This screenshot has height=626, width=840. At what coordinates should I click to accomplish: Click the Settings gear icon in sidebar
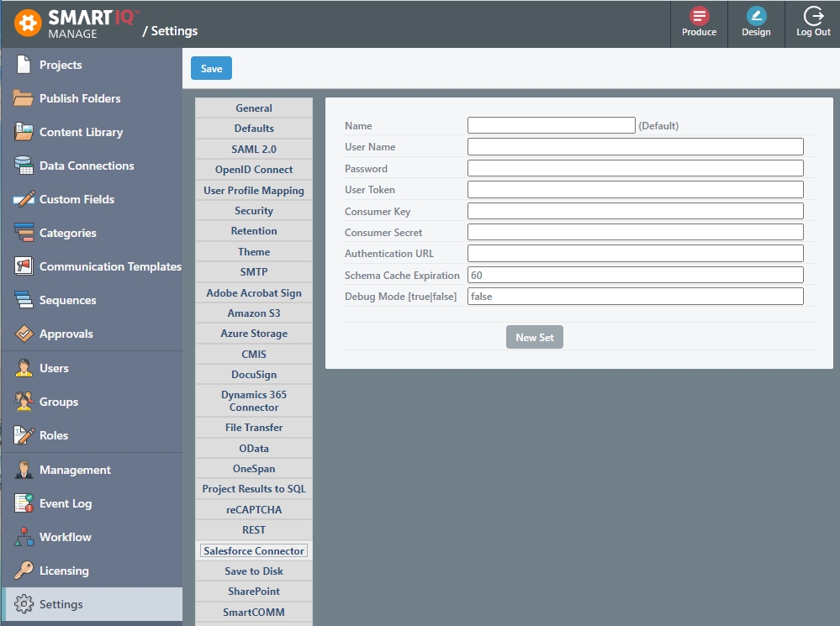click(24, 604)
